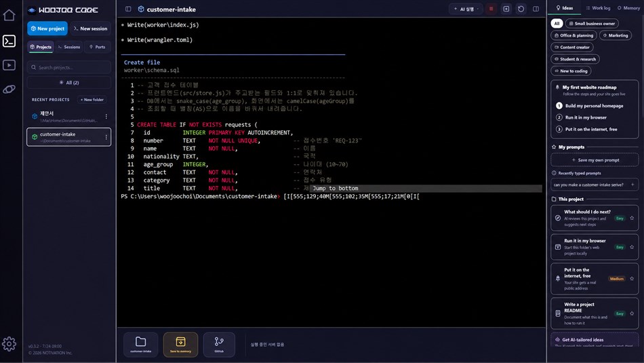
Task: Select the customer-intake project in the list
Action: 68,137
